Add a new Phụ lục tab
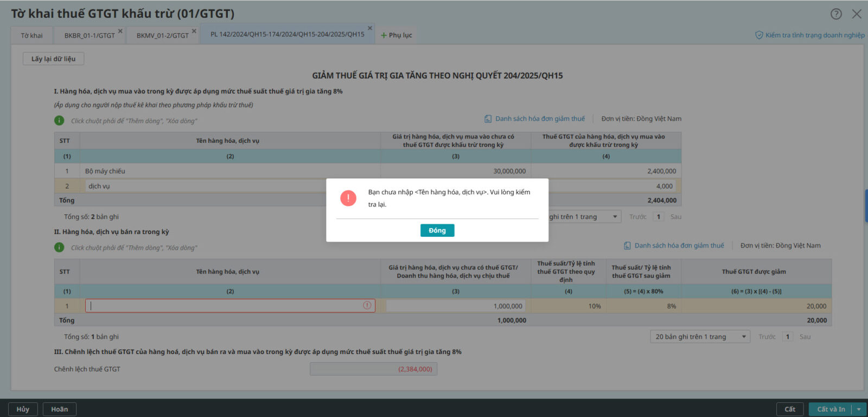Image resolution: width=868 pixels, height=417 pixels. pos(397,35)
